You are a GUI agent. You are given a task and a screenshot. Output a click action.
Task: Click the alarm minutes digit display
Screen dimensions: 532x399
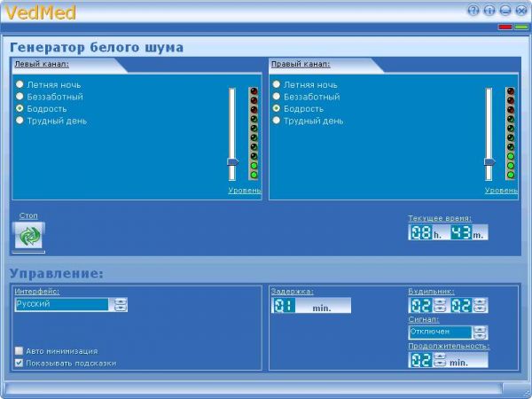(462, 305)
